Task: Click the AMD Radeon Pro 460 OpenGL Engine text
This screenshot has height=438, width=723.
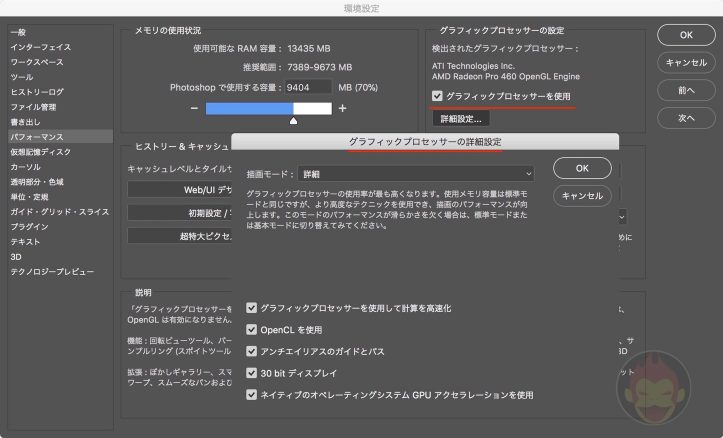Action: [x=506, y=77]
